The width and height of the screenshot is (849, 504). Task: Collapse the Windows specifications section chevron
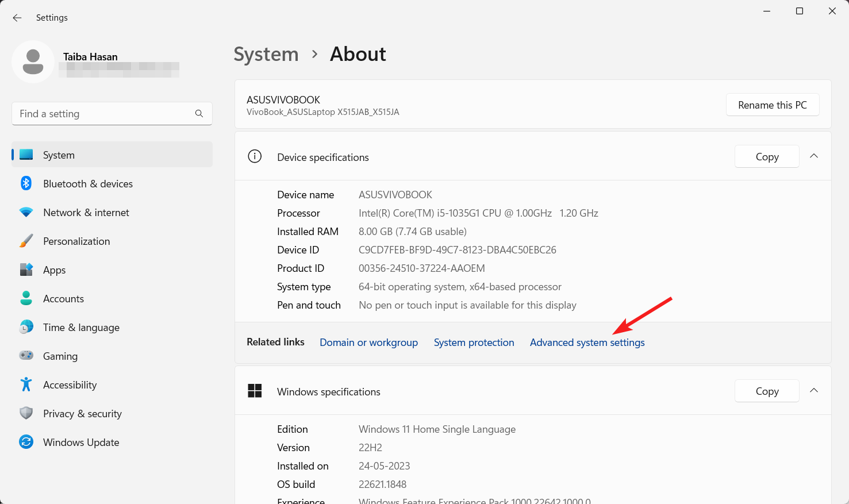[814, 391]
